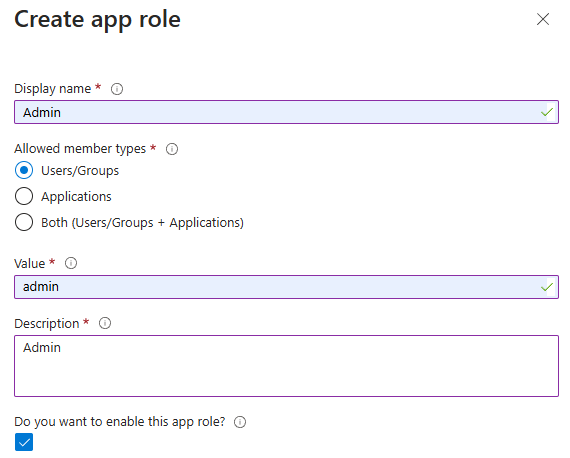The image size is (570, 458).
Task: Click into the Value field containing admin
Action: coord(286,287)
